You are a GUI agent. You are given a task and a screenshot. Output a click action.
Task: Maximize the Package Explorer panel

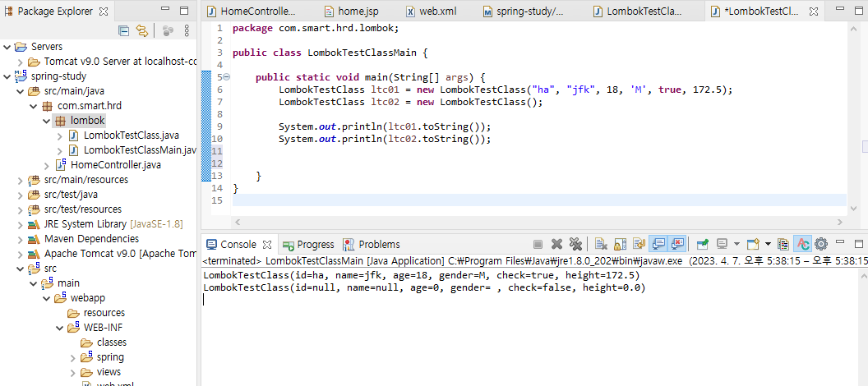tap(184, 10)
